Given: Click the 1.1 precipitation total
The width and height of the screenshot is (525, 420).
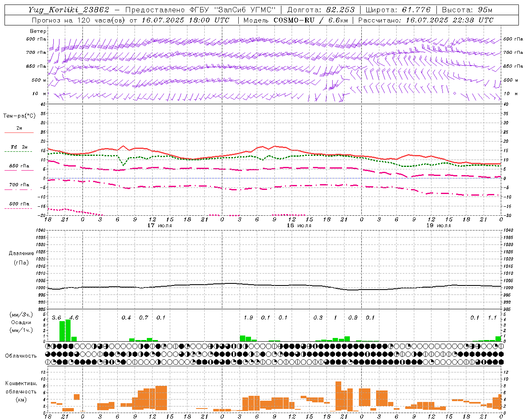Looking at the screenshot, I should click(492, 318).
